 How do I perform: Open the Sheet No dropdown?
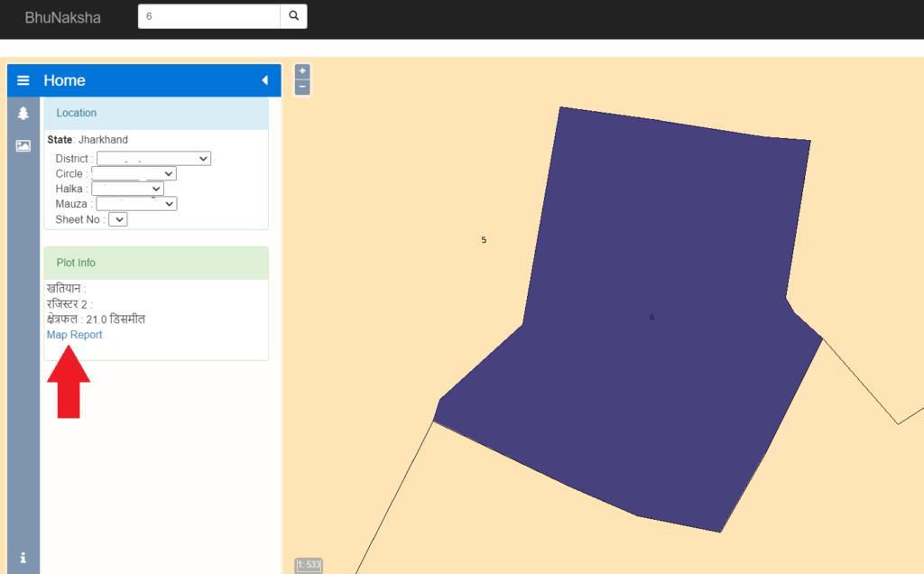(118, 219)
